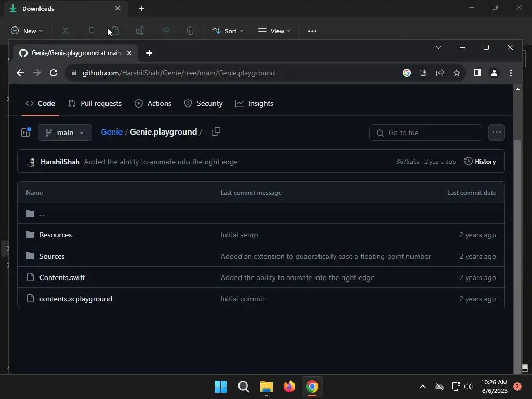Viewport: 532px width, 399px height.
Task: Open Firefox from taskbar
Action: coord(289,387)
